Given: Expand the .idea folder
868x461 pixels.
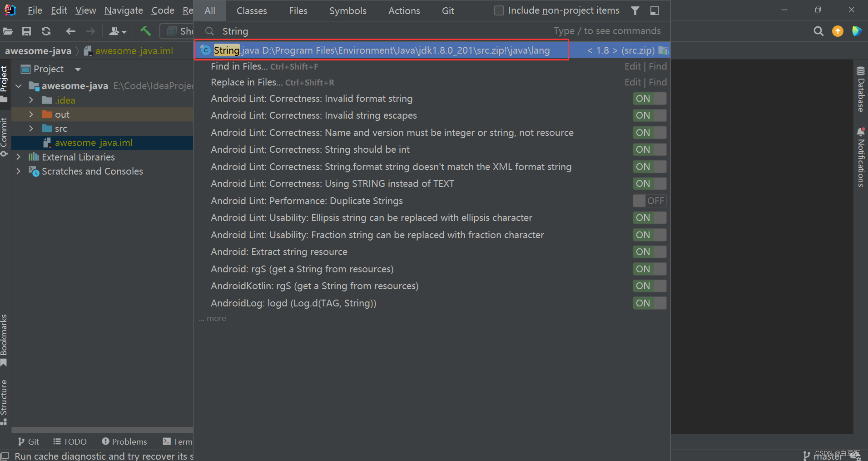Looking at the screenshot, I should tap(31, 100).
